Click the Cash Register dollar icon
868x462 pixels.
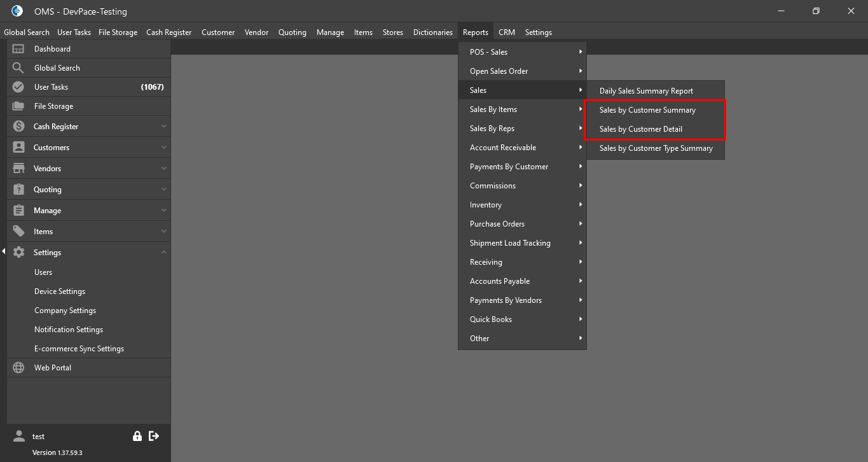pos(18,127)
